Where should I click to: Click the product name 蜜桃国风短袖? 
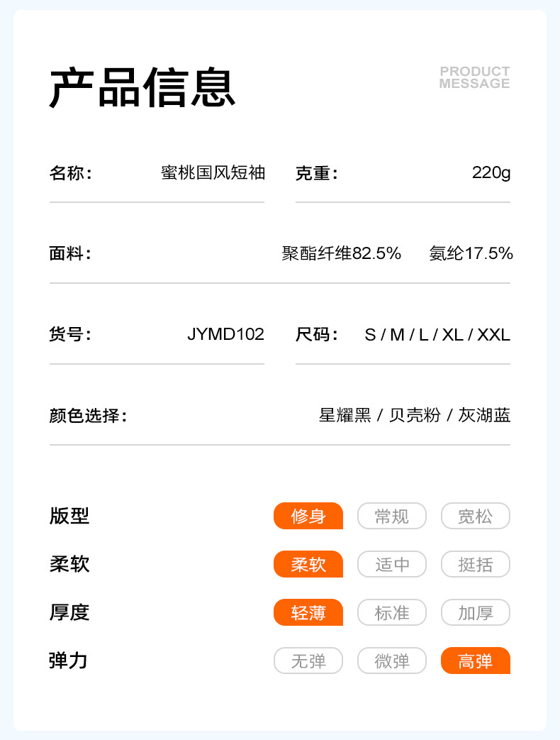pyautogui.click(x=213, y=172)
